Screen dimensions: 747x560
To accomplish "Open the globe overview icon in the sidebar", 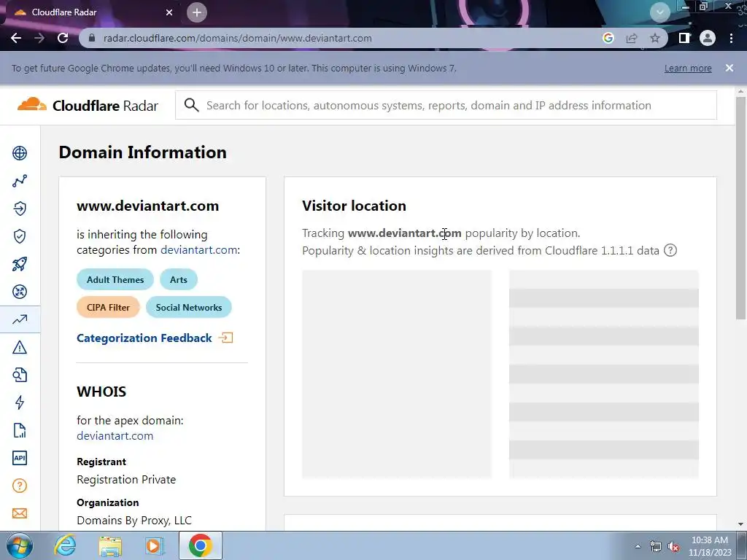I will [x=20, y=153].
